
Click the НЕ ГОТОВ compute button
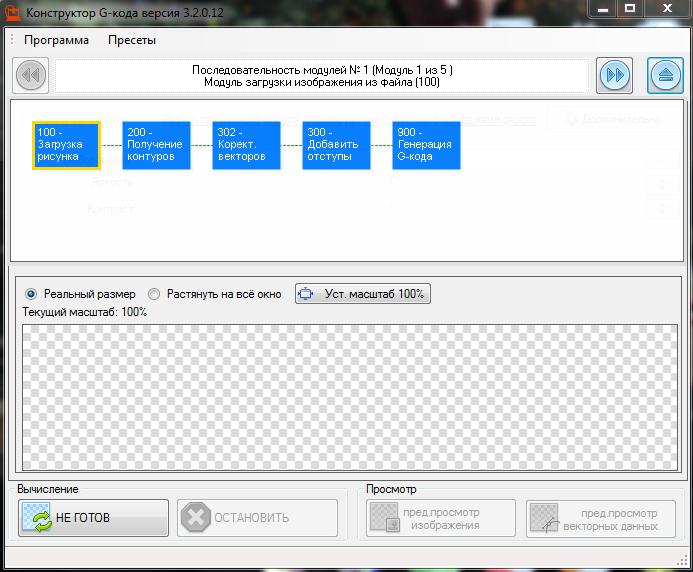click(93, 518)
